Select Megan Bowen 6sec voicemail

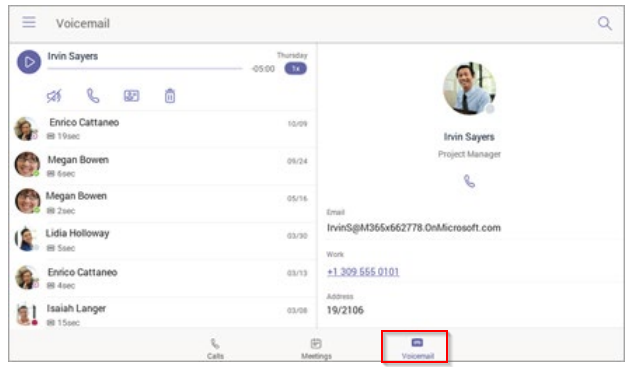coord(162,166)
